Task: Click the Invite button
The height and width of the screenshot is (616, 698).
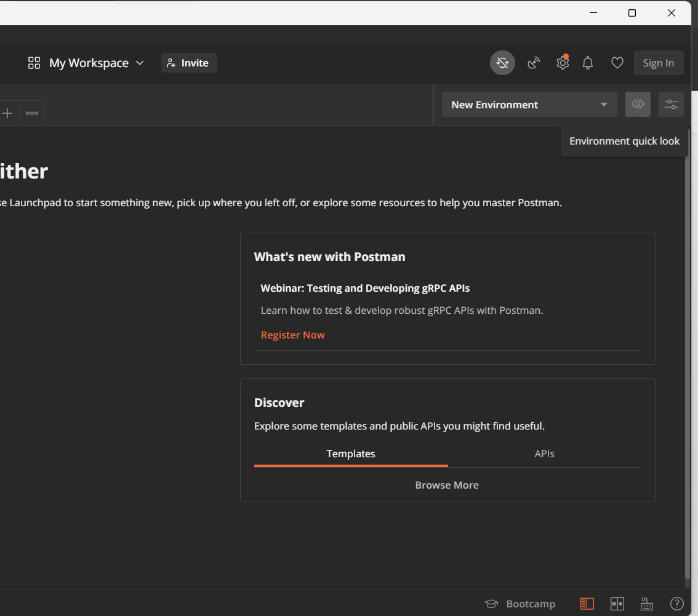Action: [x=189, y=63]
